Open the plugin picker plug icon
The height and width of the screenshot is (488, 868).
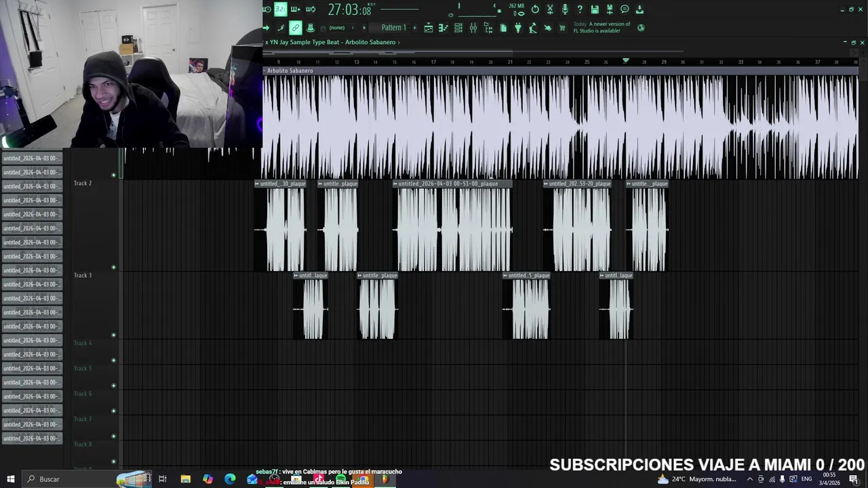[x=518, y=28]
